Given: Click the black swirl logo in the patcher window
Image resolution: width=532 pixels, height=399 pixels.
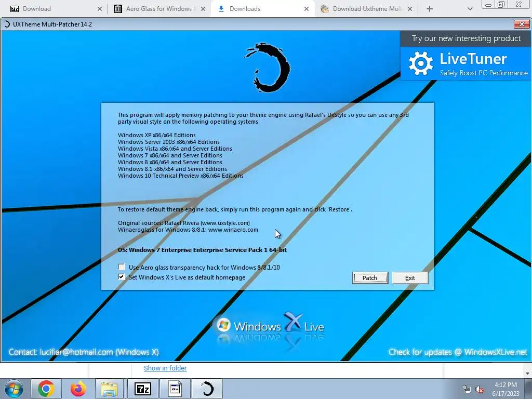Looking at the screenshot, I should (x=269, y=67).
